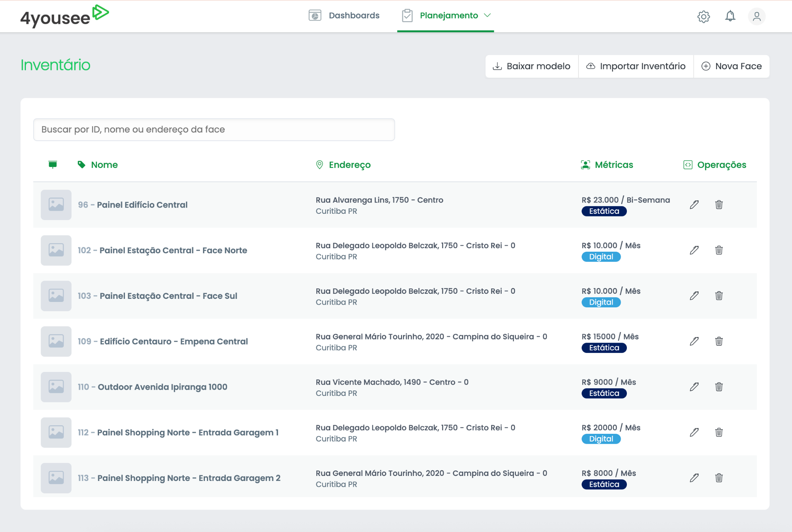This screenshot has height=532, width=792.
Task: Click the Baixar modelo button
Action: coord(532,66)
